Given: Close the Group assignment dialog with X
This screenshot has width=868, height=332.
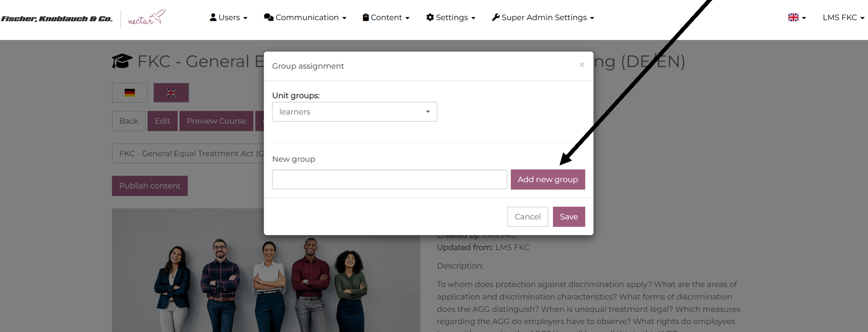Looking at the screenshot, I should pos(582,65).
